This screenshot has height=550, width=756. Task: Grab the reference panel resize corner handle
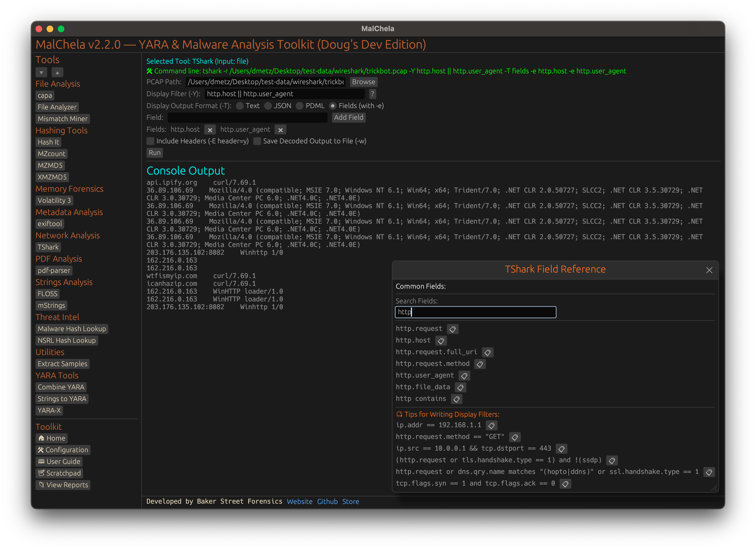click(x=714, y=488)
